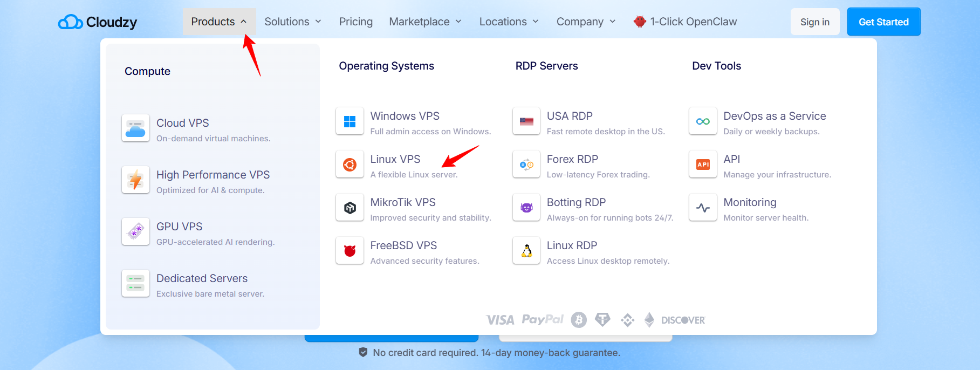Click 'Daily or weekly backups.' description
Image resolution: width=980 pixels, height=370 pixels.
771,132
